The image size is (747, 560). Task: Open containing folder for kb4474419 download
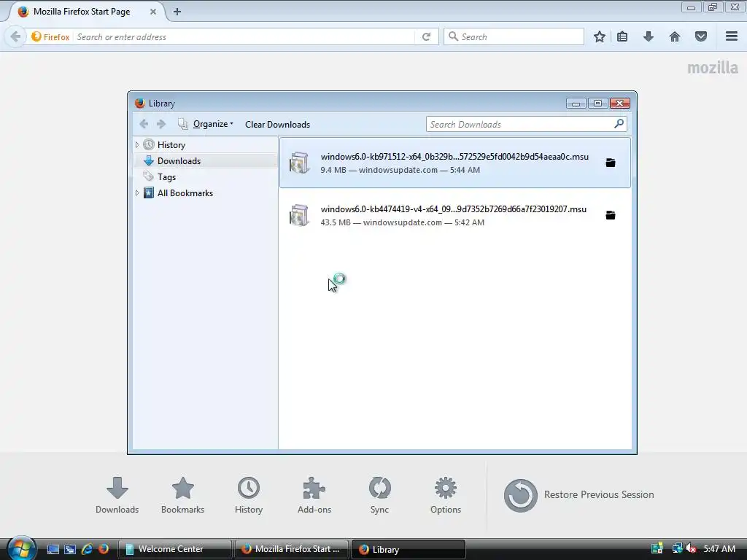pos(611,215)
